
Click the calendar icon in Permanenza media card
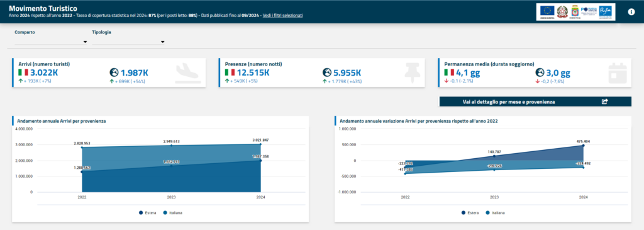(618, 73)
